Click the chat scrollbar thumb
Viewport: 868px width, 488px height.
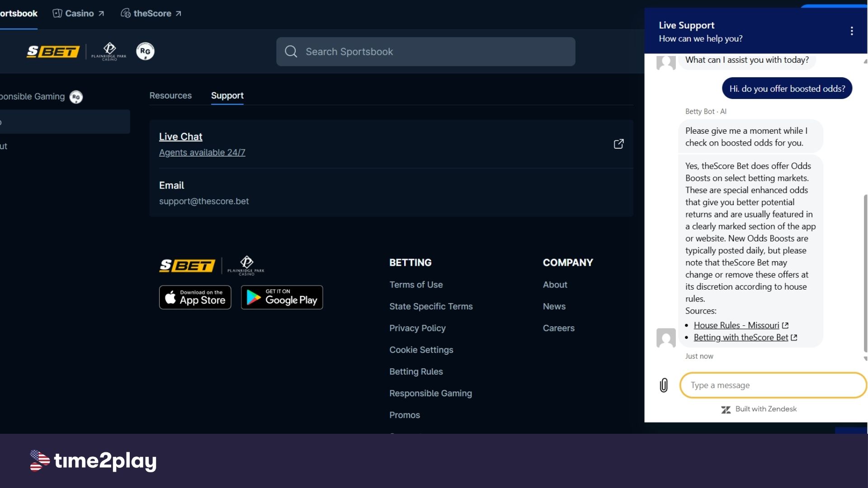click(865, 273)
